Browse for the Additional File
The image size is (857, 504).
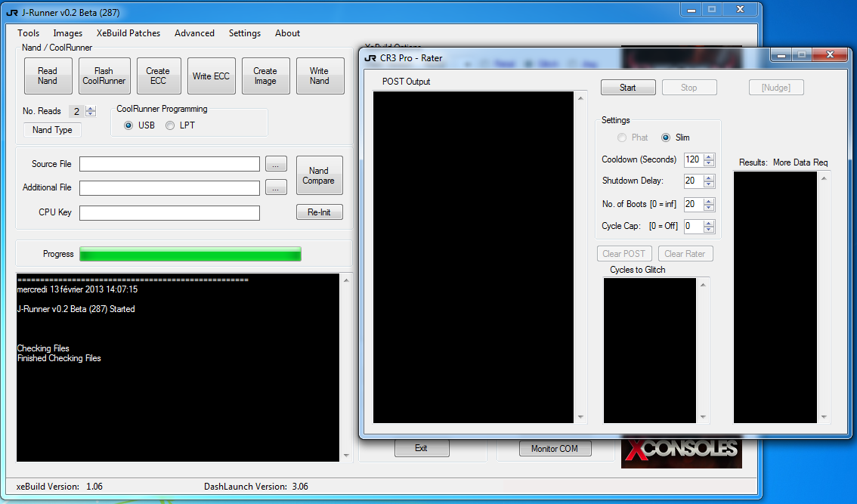(x=276, y=188)
